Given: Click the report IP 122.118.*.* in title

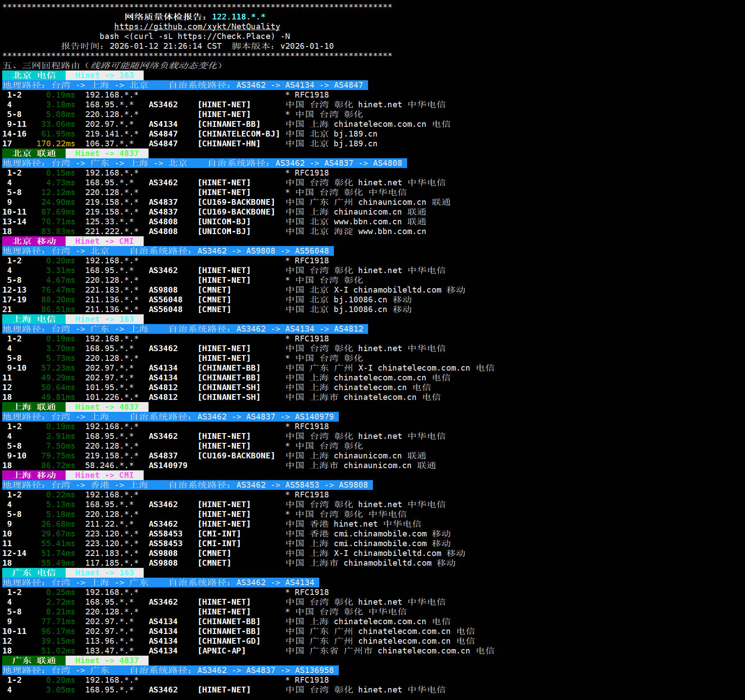Looking at the screenshot, I should point(239,17).
